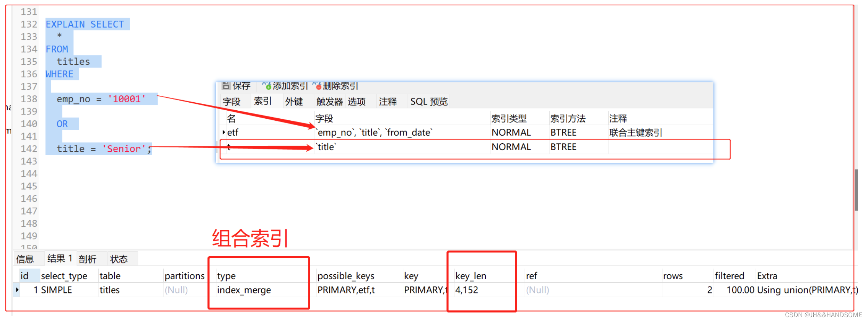Switch to the 外键 tab
868x321 pixels.
coord(294,102)
